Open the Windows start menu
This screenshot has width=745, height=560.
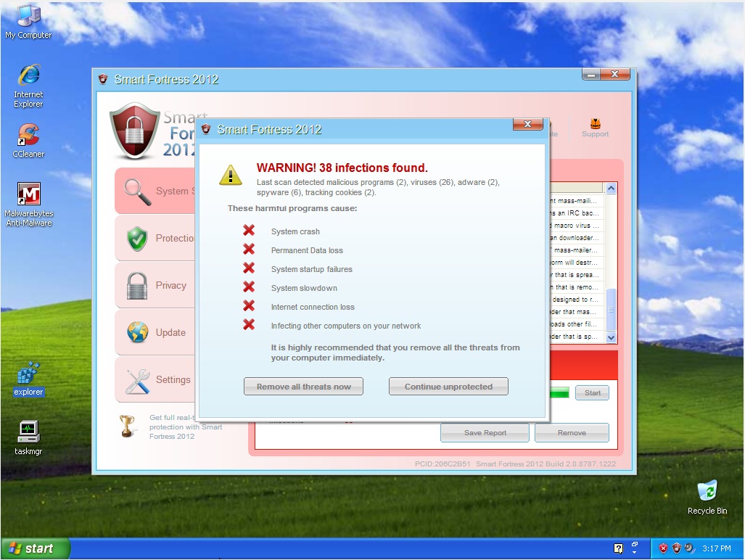36,548
